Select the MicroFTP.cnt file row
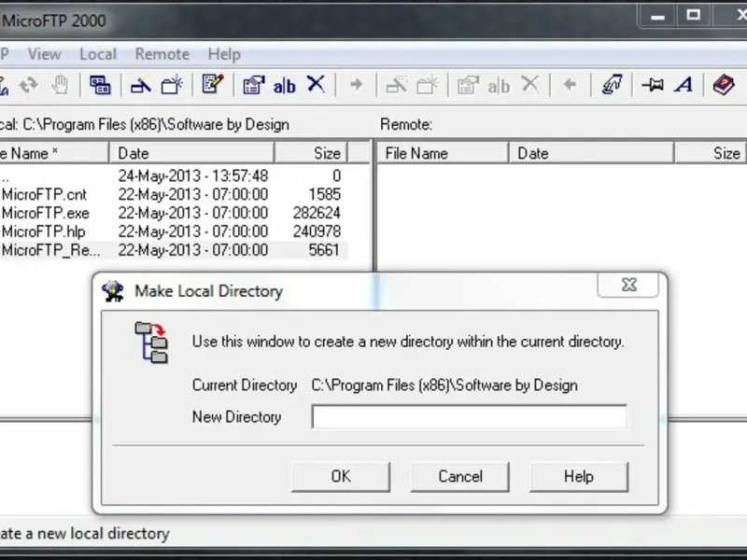The image size is (747, 560). [174, 194]
